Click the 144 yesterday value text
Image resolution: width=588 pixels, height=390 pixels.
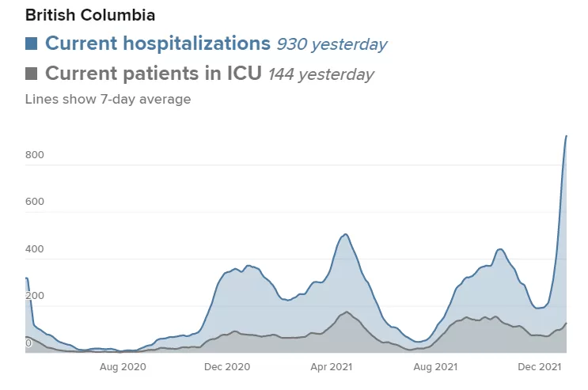[321, 74]
